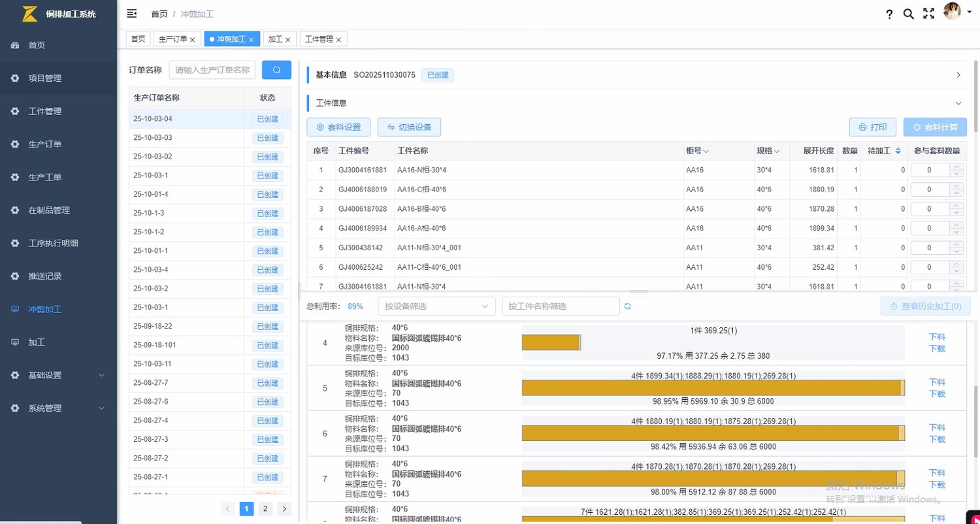
Task: Click utilization bar of nesting row 6
Action: point(713,433)
